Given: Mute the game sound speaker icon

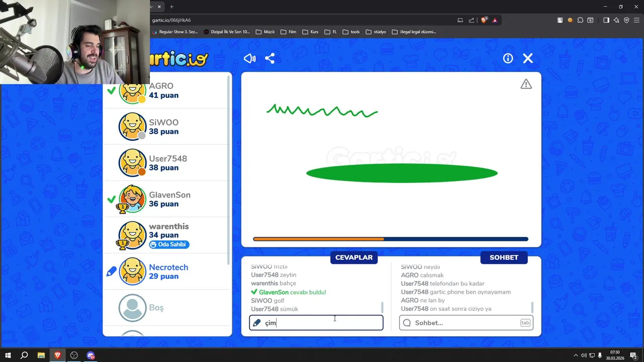Looking at the screenshot, I should pyautogui.click(x=250, y=58).
